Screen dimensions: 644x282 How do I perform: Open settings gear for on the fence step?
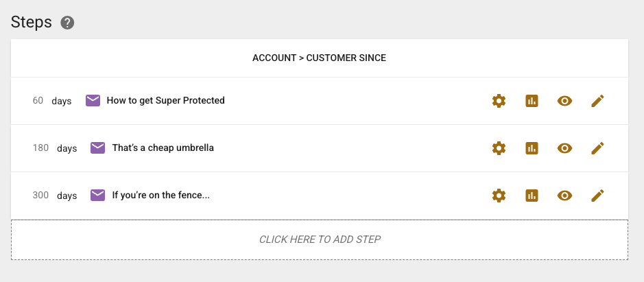tap(499, 196)
